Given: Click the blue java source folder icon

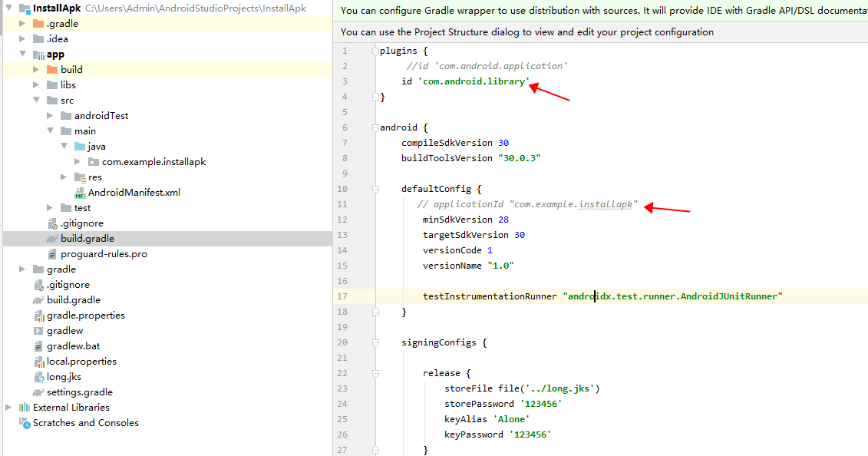Looking at the screenshot, I should click(80, 146).
